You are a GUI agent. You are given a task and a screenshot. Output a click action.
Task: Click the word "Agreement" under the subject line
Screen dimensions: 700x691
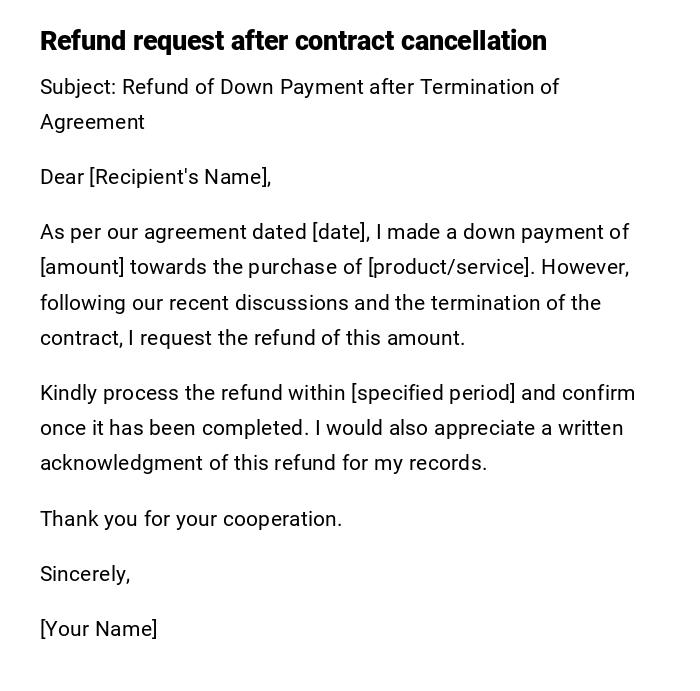[92, 122]
